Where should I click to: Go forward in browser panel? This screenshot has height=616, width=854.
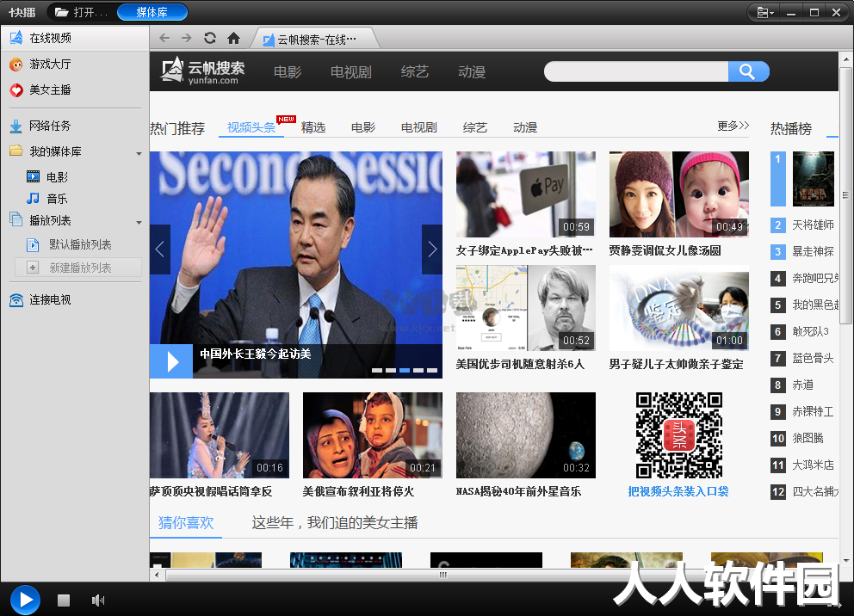pyautogui.click(x=186, y=38)
